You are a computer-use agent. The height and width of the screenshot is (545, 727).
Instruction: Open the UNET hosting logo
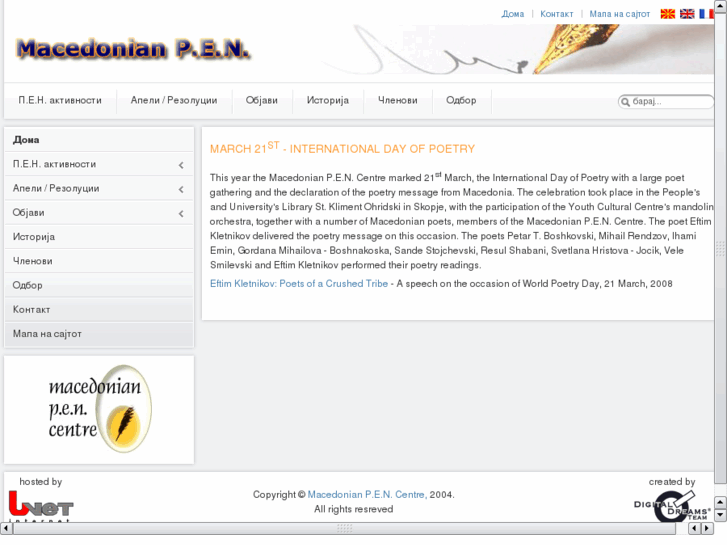click(41, 506)
